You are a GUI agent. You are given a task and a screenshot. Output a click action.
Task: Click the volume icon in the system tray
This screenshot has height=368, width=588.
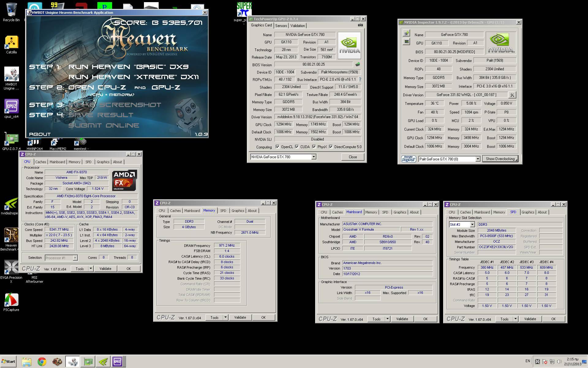pos(559,362)
